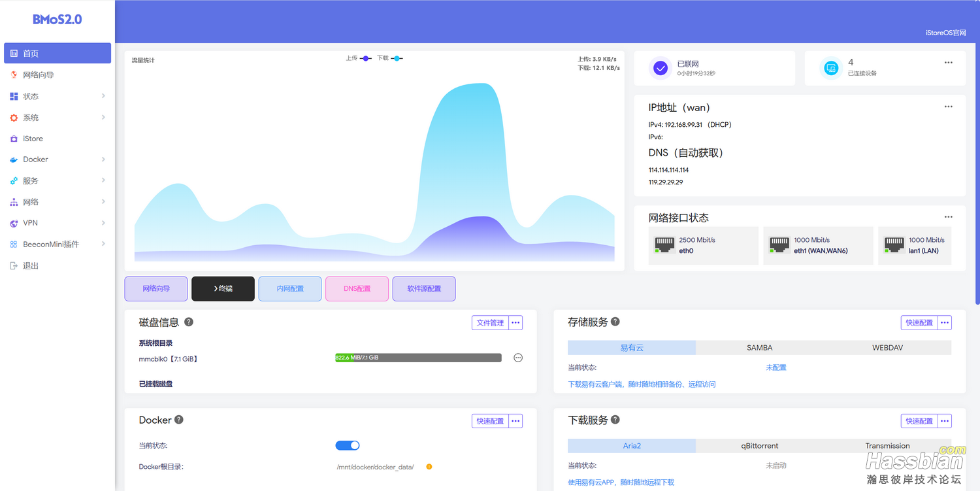This screenshot has height=491, width=980.
Task: Open the iStoreOS官网 link
Action: tap(945, 33)
